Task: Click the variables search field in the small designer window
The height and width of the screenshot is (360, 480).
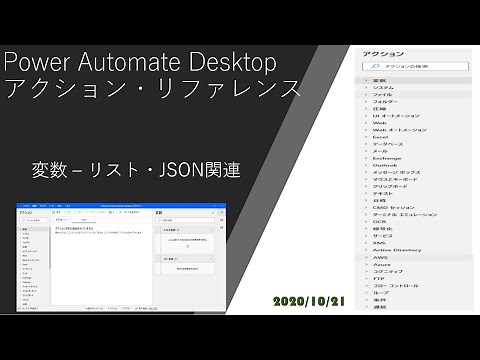Action: [185, 220]
